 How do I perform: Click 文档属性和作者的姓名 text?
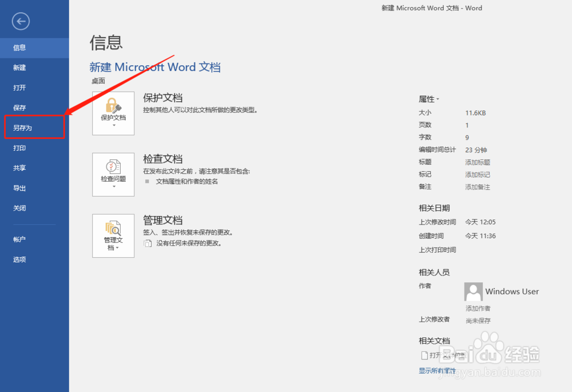(x=187, y=181)
